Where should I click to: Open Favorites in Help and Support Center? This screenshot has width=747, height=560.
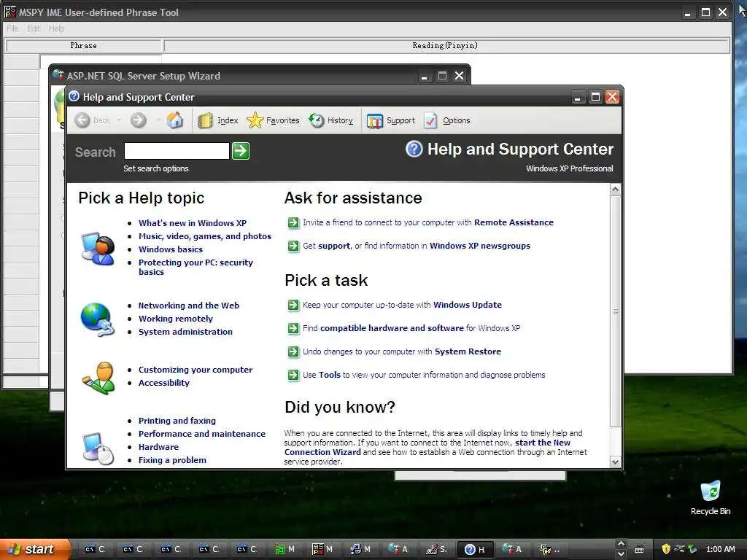point(273,120)
